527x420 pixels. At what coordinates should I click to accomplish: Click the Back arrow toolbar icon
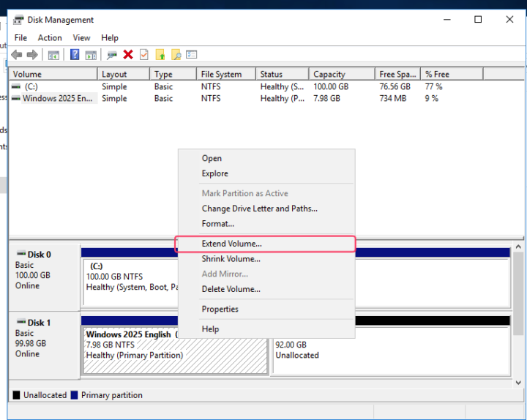(16, 55)
